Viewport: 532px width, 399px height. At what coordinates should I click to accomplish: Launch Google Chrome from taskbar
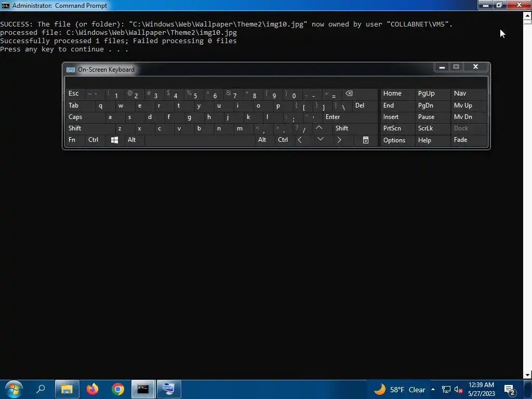118,389
